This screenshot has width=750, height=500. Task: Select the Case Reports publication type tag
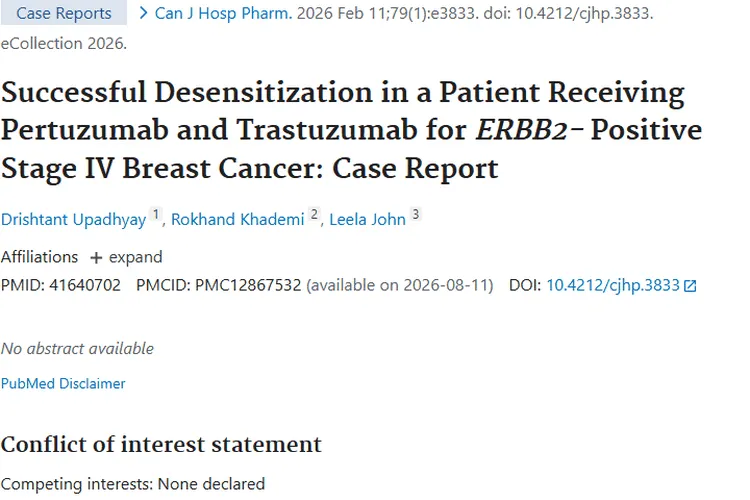(64, 14)
